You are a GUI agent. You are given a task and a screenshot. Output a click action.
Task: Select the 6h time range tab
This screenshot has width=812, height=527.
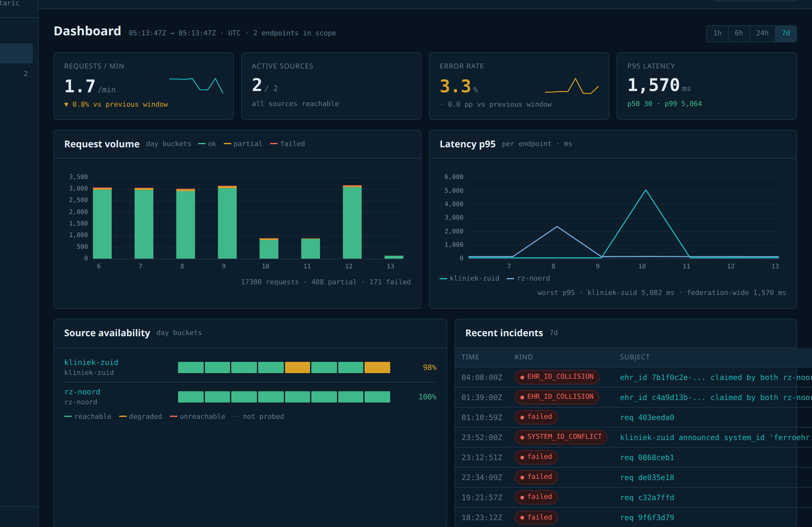click(x=739, y=33)
